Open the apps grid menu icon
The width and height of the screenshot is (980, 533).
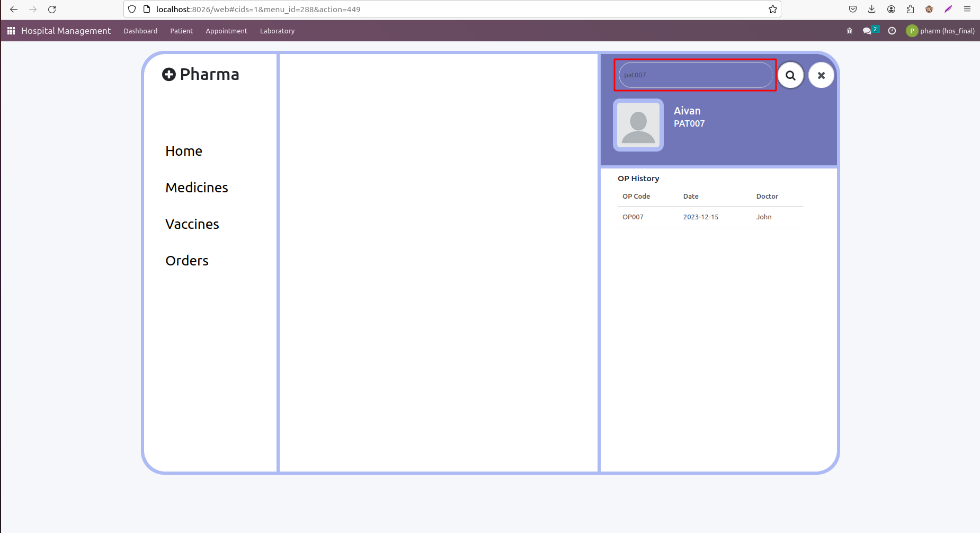(x=11, y=31)
